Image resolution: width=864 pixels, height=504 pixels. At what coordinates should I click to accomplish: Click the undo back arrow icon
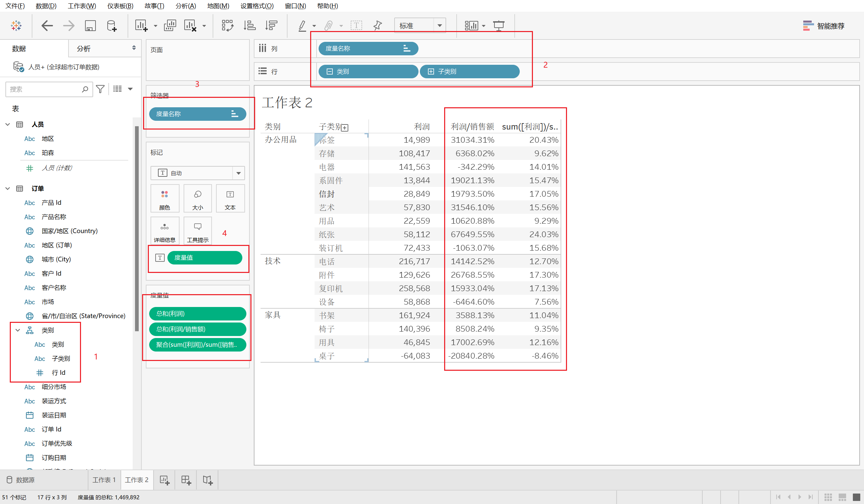(47, 26)
